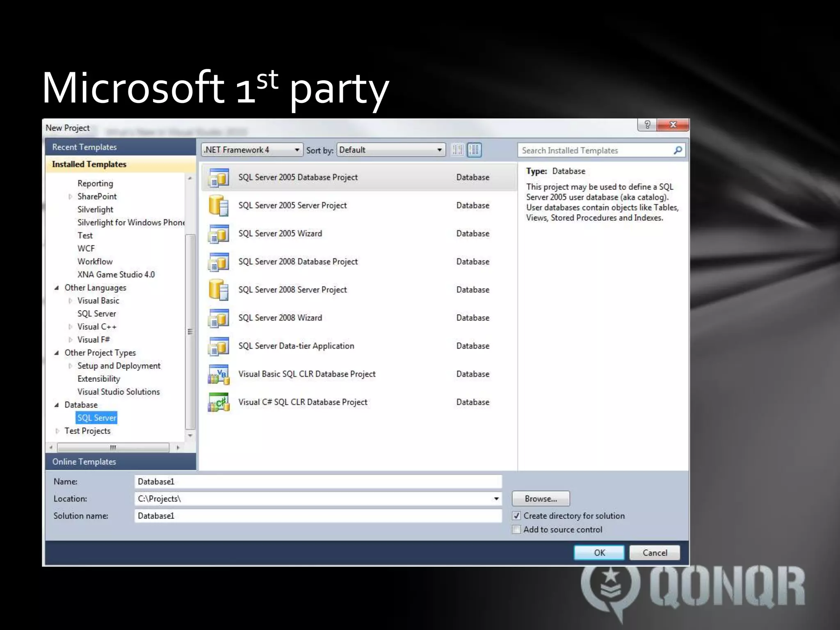Select SQL Server Data-tier Application template
Image resolution: width=840 pixels, height=630 pixels.
pos(358,346)
